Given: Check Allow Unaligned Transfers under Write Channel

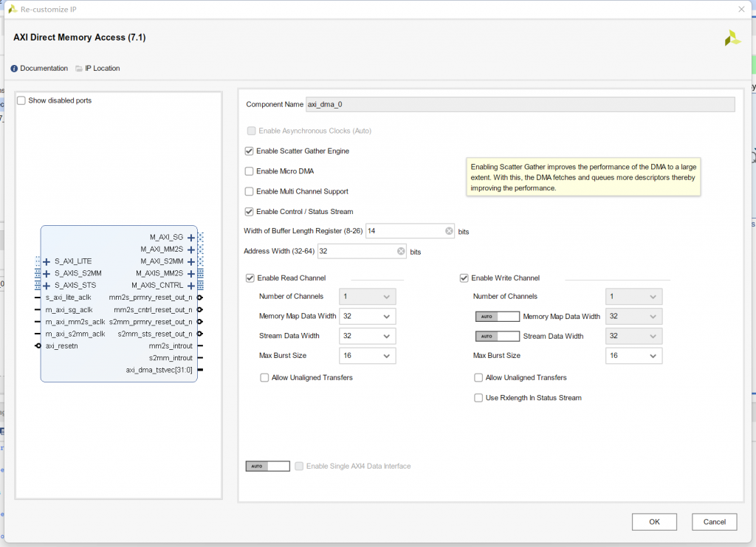Looking at the screenshot, I should (478, 378).
